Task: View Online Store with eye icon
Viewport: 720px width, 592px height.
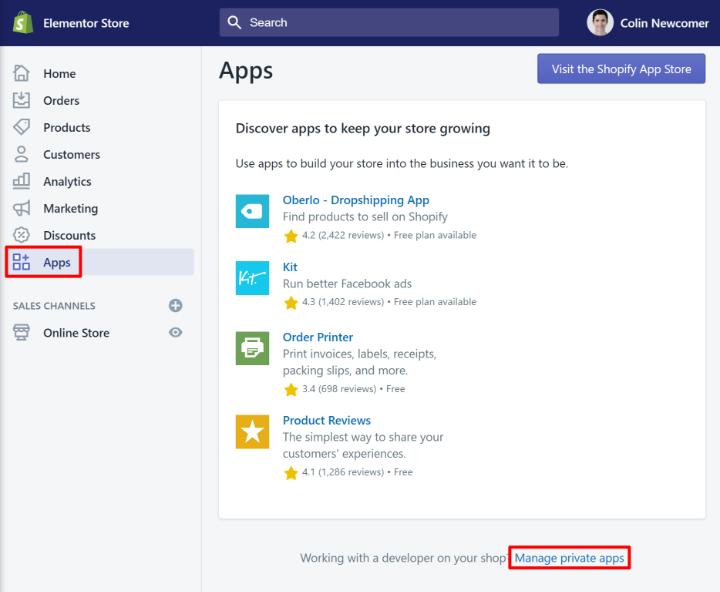Action: pos(176,333)
